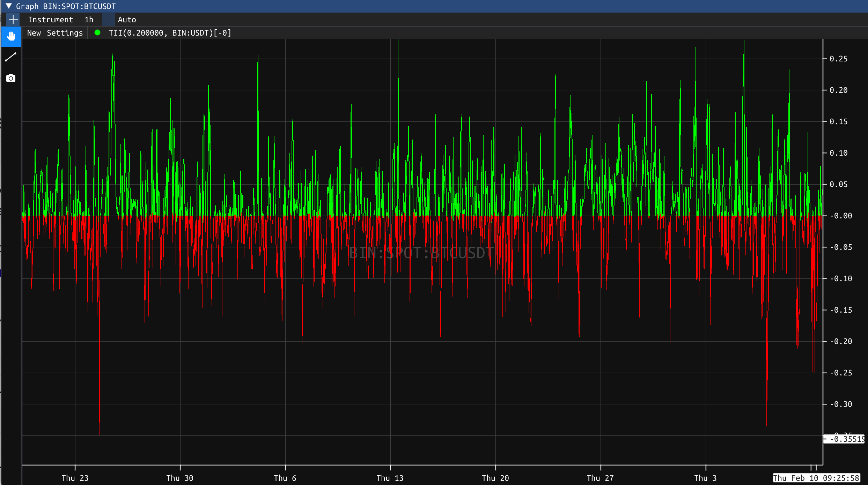Click the -0.30 axis level label
The image size is (868, 485).
[x=841, y=404]
